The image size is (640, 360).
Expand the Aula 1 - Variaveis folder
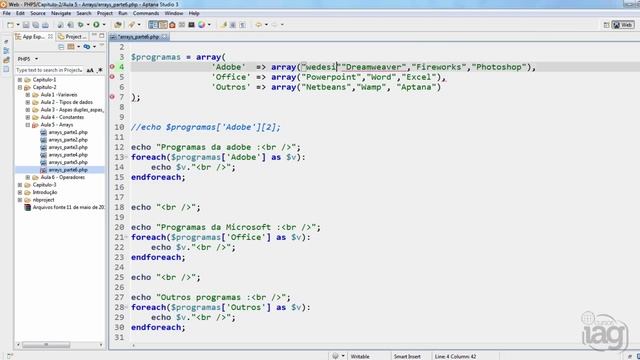28,95
